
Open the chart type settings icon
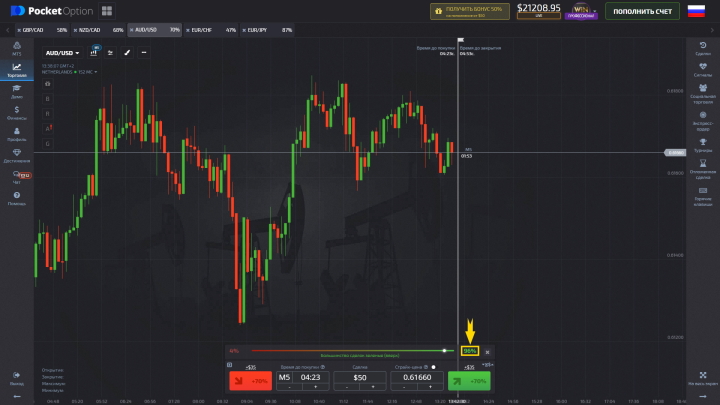(94, 52)
